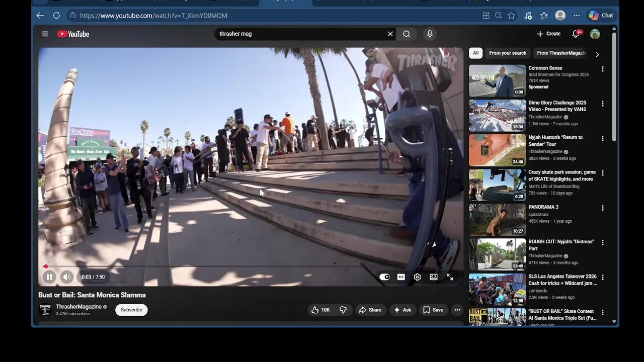Open options for Dime Glory Challenge video
Viewport: 644px width, 362px height.
(603, 104)
